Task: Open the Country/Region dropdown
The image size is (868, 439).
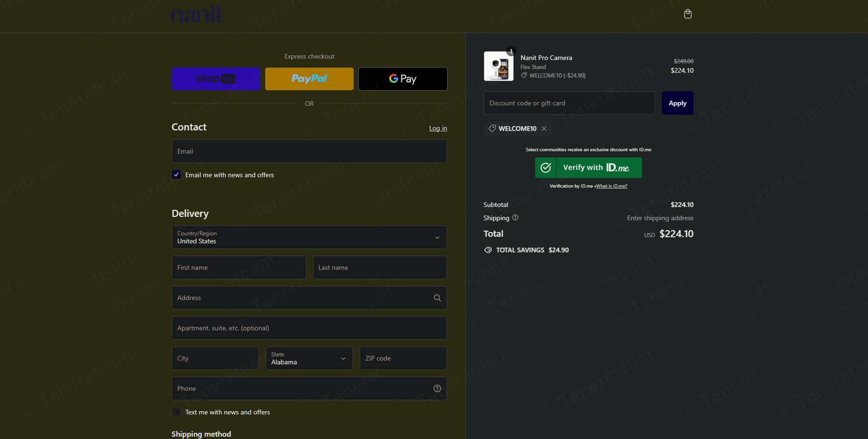Action: point(309,237)
